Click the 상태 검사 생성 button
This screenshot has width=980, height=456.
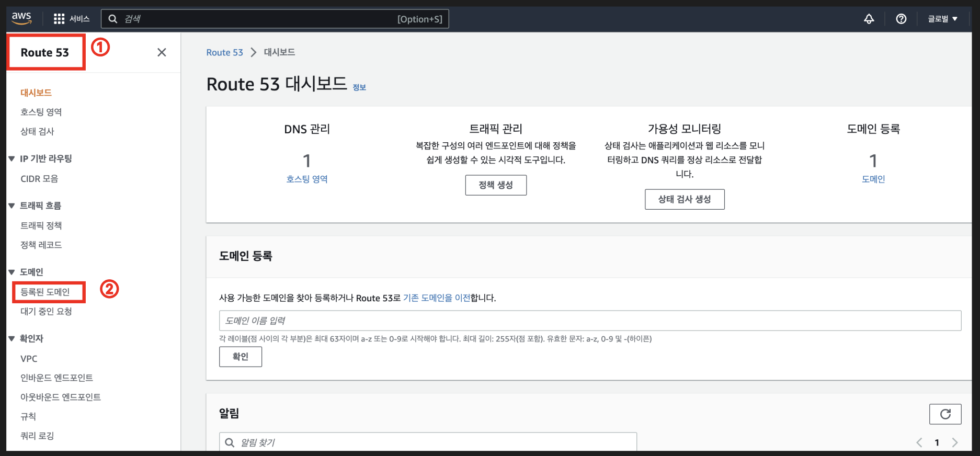pos(685,199)
